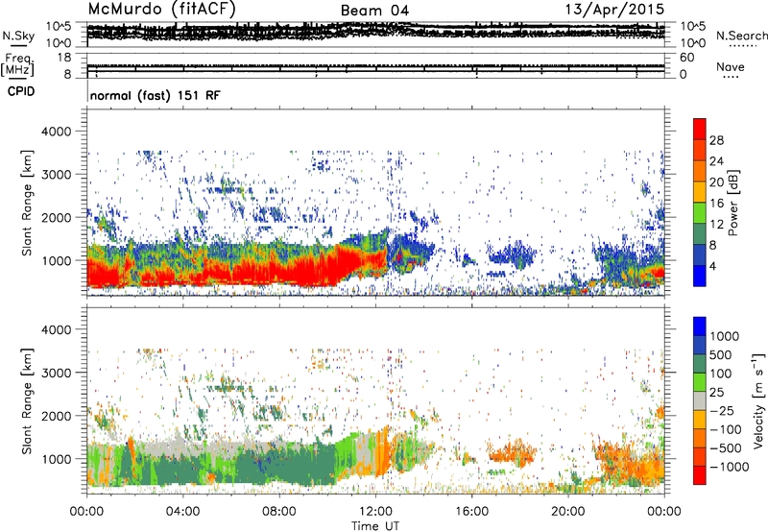Click the "18" frequency axis label

coord(64,58)
